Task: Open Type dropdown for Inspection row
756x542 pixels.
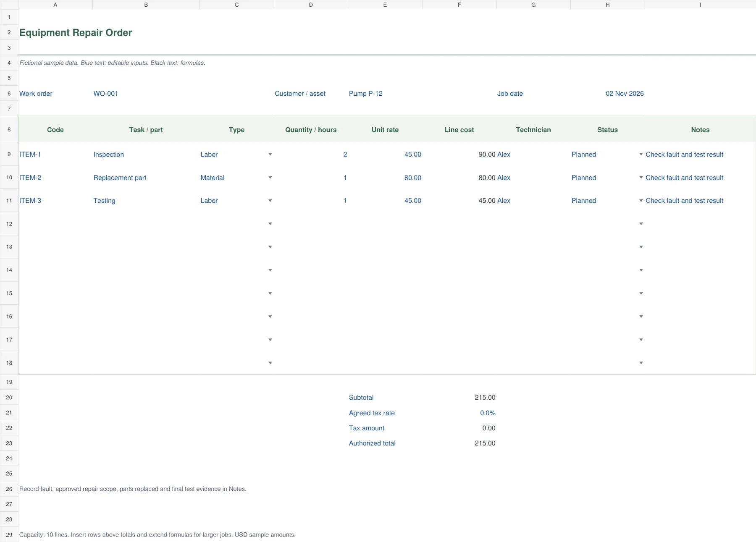Action: pos(270,154)
